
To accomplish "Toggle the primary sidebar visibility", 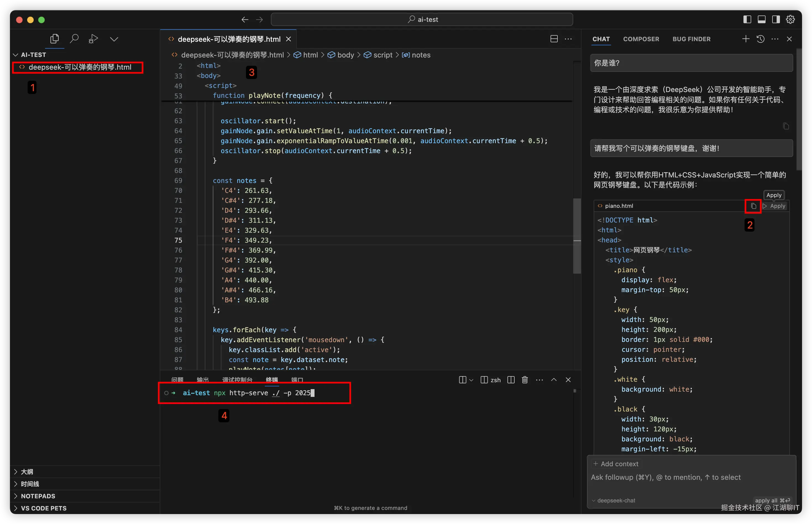I will pos(747,19).
